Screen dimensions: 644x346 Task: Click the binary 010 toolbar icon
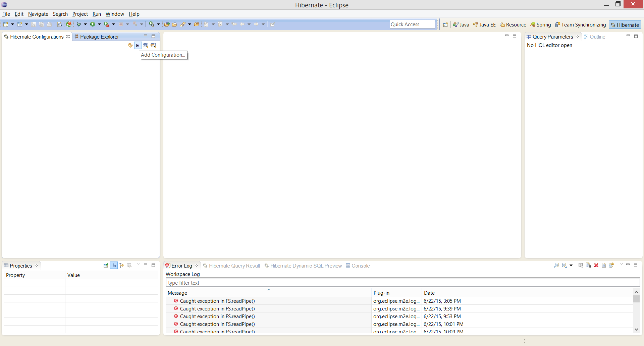59,24
